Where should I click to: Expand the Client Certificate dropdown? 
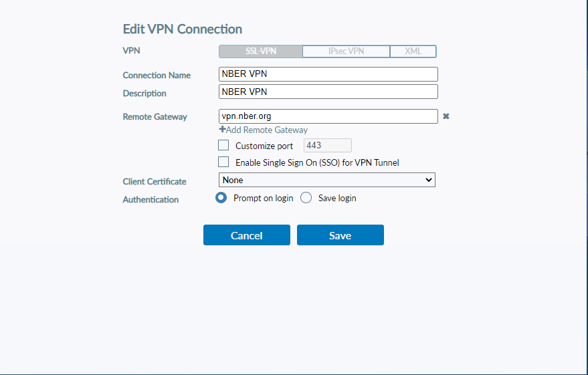[x=327, y=180]
